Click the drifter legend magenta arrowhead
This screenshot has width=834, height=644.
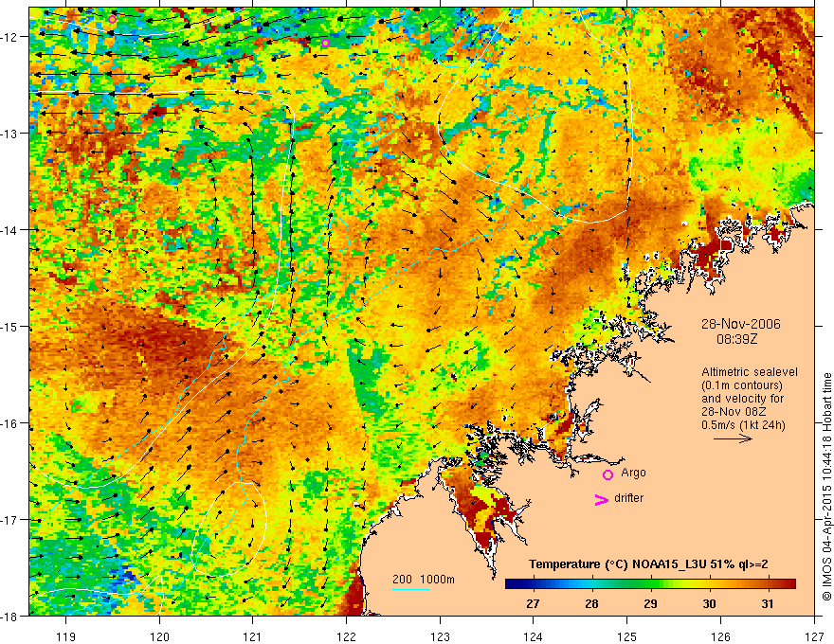coord(601,499)
